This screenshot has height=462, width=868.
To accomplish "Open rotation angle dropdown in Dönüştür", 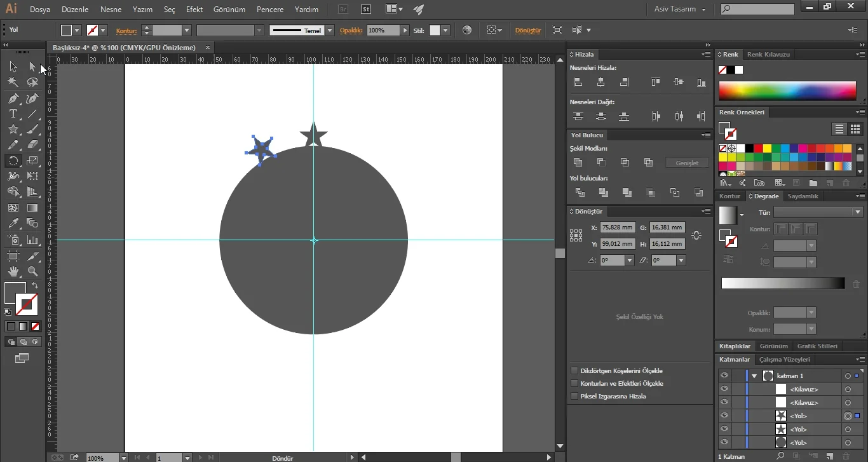I will tap(630, 260).
